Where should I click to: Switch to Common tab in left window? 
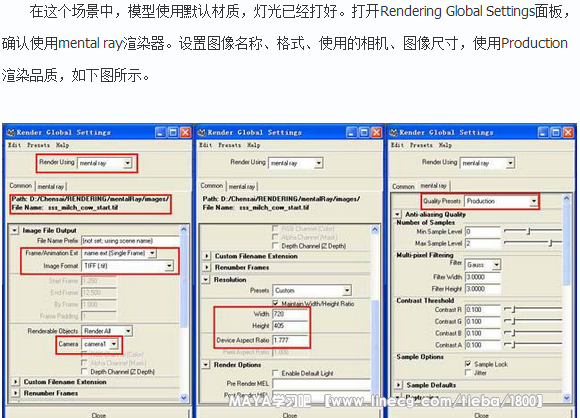point(21,186)
